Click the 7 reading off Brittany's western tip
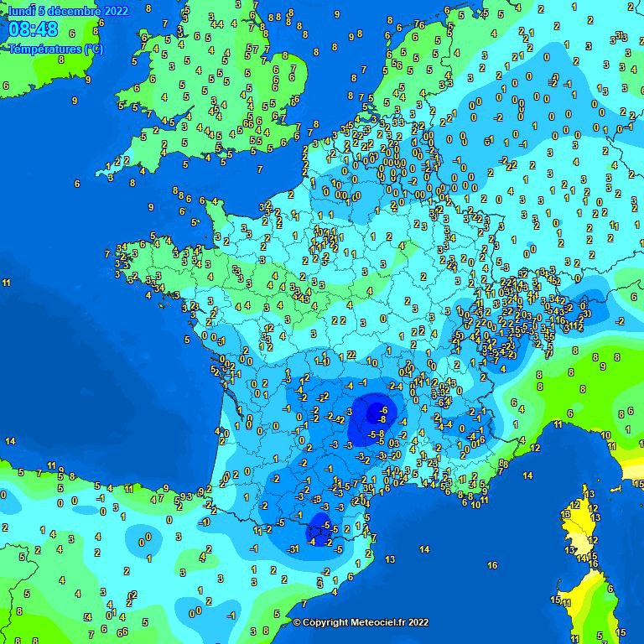Image resolution: width=644 pixels, height=644 pixels. [x=107, y=252]
